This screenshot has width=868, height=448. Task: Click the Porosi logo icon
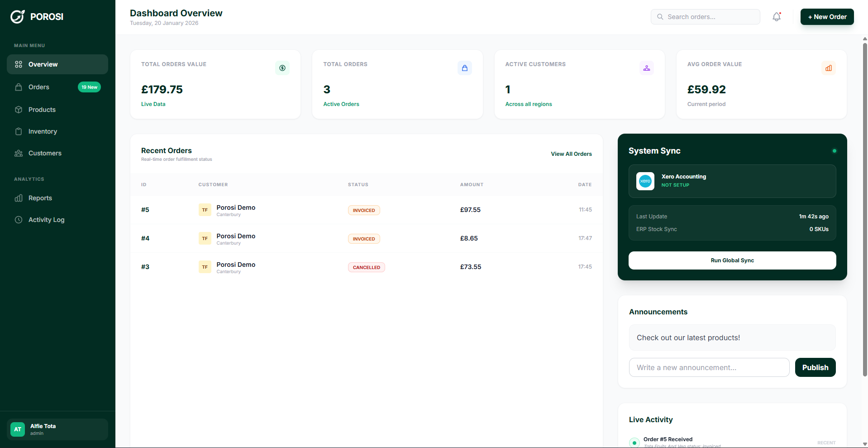18,17
